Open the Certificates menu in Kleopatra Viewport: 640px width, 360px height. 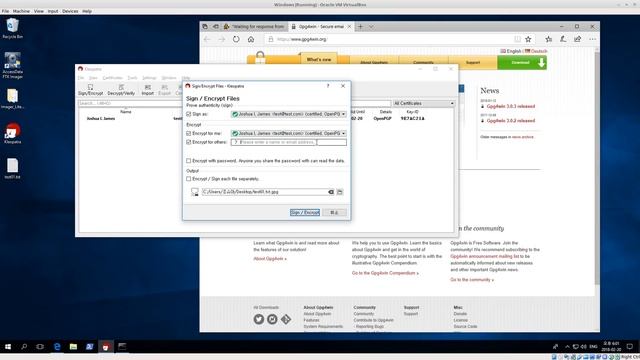point(112,78)
